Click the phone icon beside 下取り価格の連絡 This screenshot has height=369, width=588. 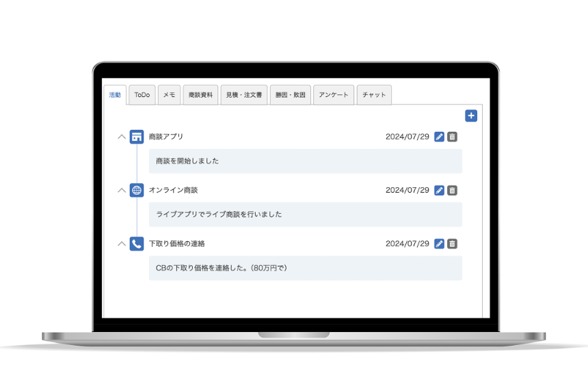[137, 244]
